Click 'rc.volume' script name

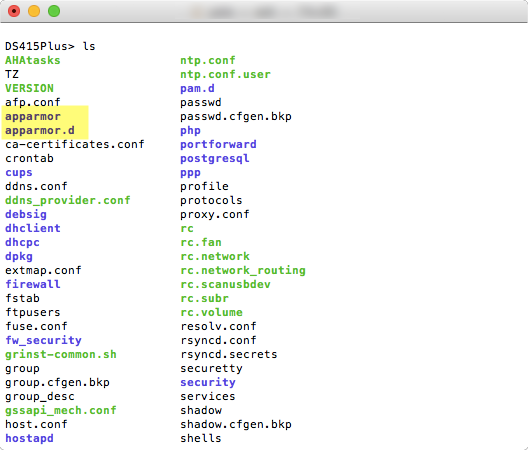[x=211, y=312]
